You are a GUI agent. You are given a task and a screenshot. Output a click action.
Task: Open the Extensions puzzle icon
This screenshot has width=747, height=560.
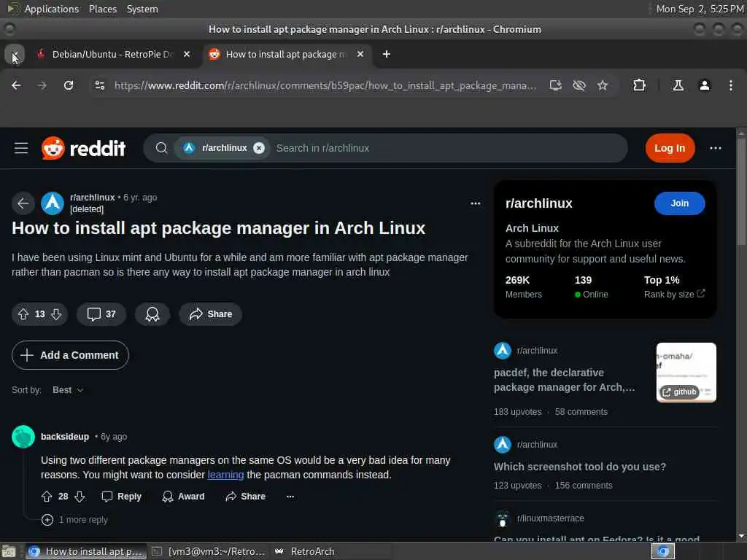639,85
